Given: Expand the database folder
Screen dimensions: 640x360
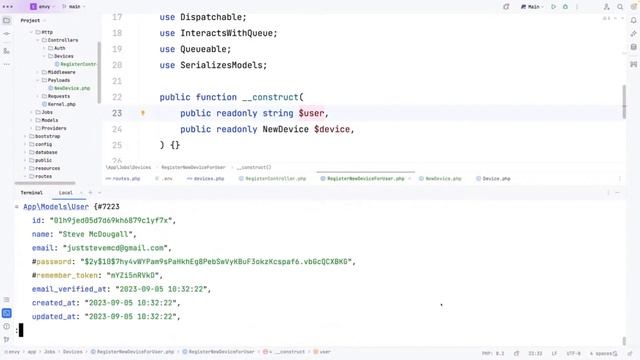Looking at the screenshot, I should coord(25,152).
